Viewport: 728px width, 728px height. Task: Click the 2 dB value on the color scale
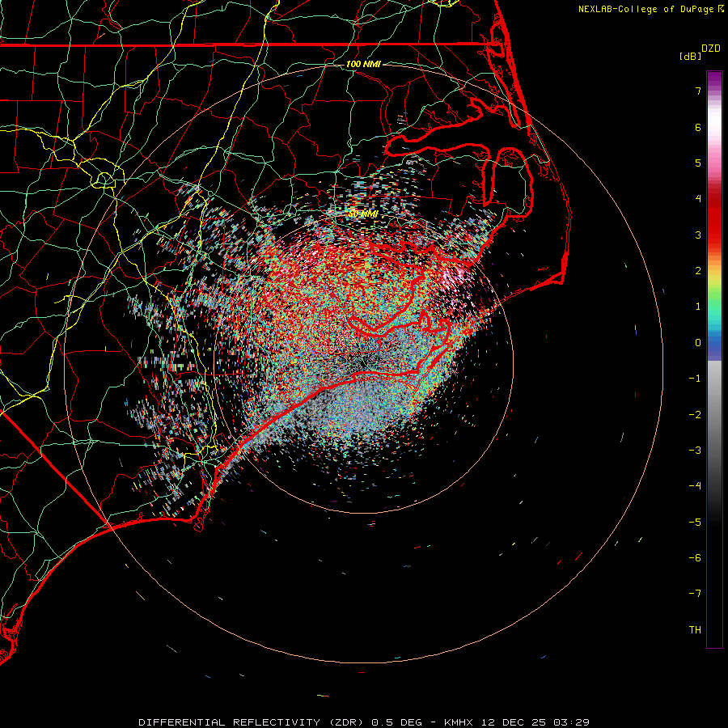[x=698, y=271]
